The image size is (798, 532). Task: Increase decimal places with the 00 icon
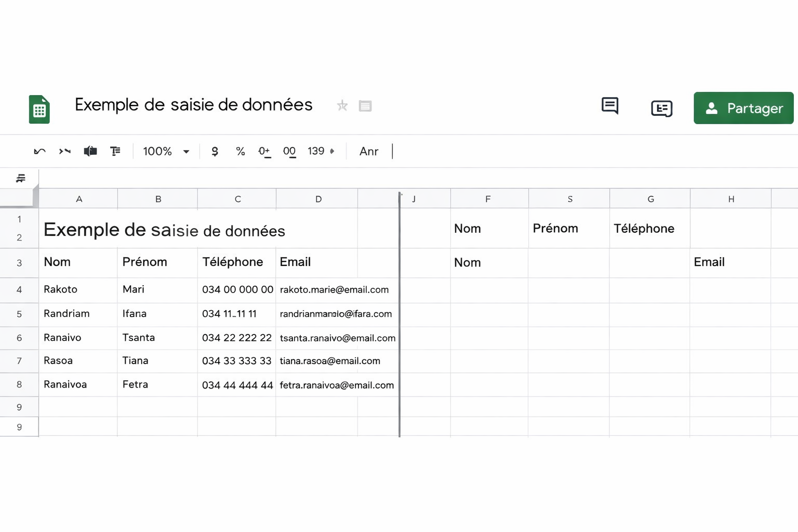[x=289, y=151]
